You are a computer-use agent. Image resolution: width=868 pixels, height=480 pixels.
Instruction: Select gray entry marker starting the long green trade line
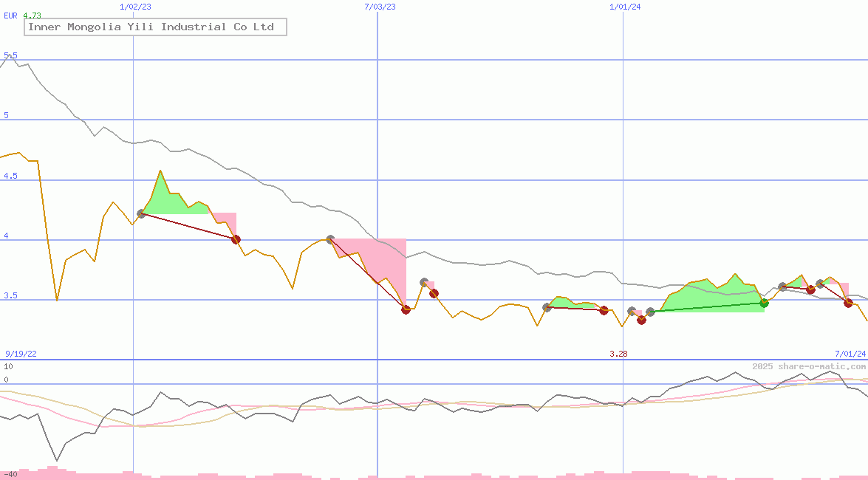[x=650, y=312]
